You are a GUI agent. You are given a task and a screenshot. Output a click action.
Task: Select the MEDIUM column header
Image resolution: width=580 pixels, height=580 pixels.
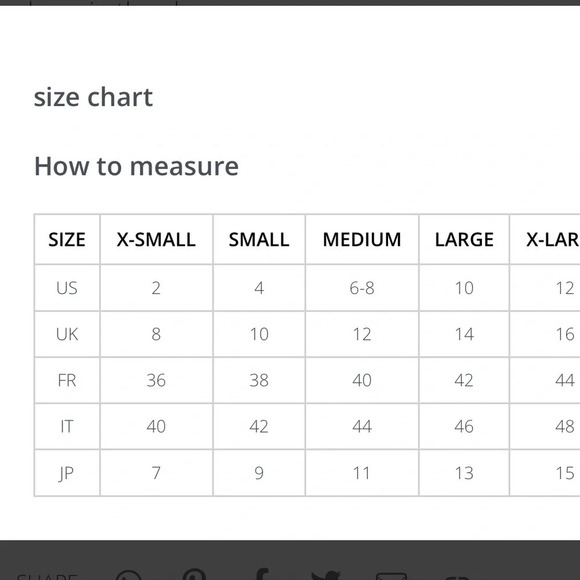(x=362, y=239)
